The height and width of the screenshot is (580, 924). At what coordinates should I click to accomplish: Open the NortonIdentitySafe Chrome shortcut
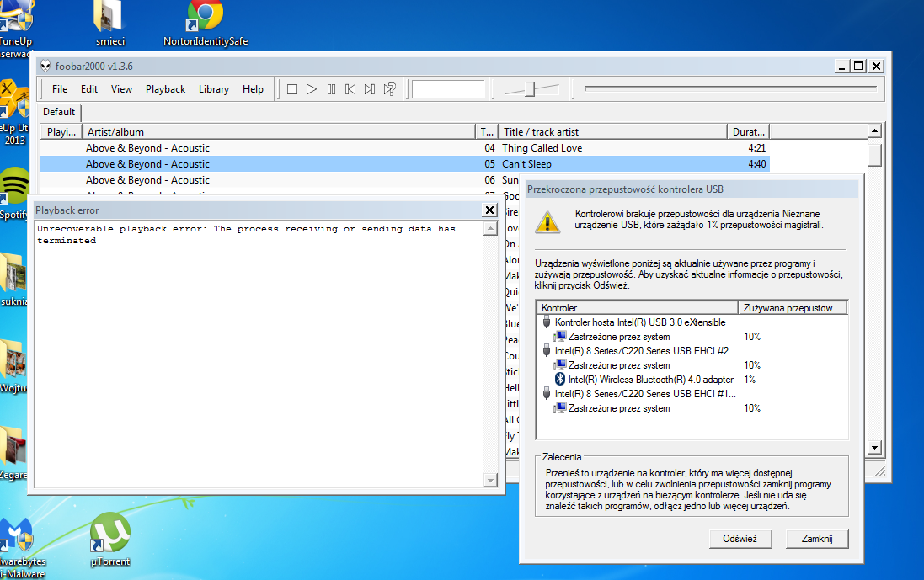205,24
